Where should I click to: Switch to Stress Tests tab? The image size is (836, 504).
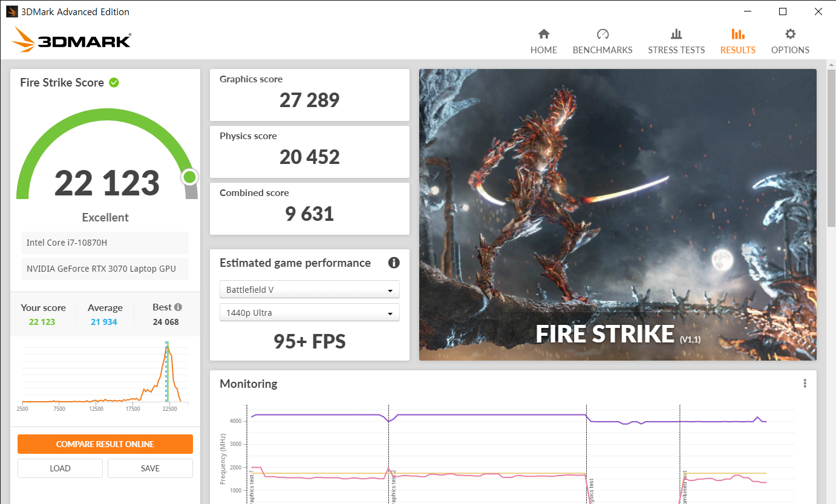[x=676, y=42]
